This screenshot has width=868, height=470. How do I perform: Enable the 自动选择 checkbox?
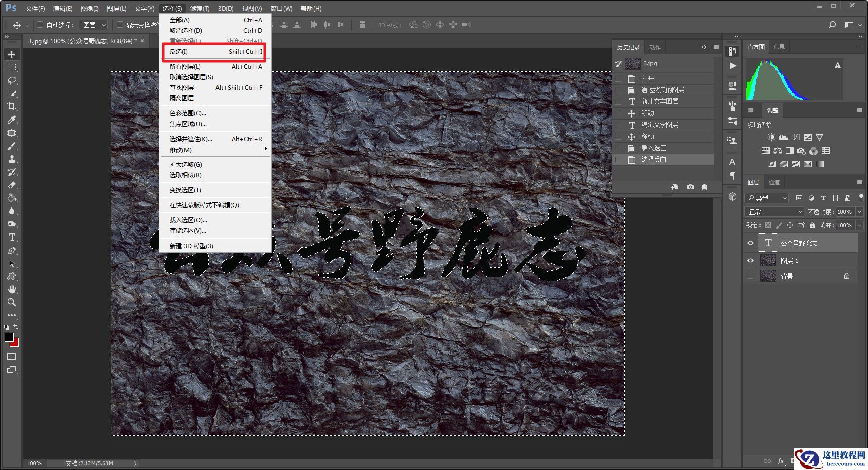click(x=40, y=25)
